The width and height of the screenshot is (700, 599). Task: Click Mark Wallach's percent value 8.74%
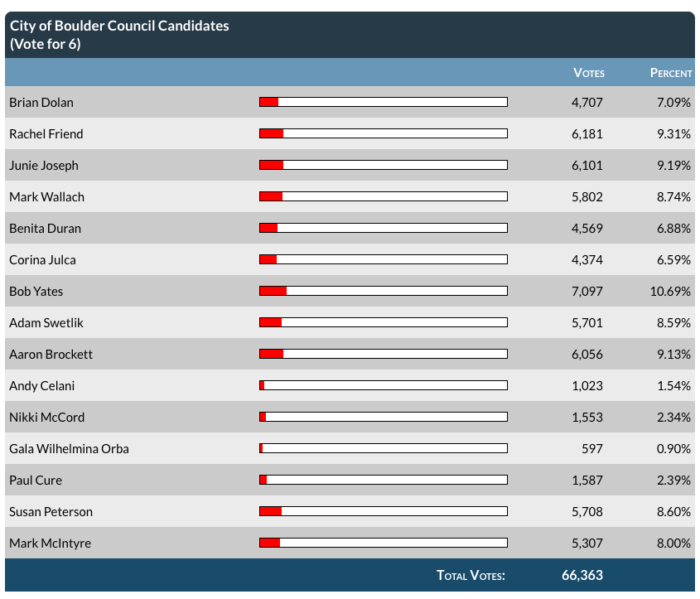(673, 196)
